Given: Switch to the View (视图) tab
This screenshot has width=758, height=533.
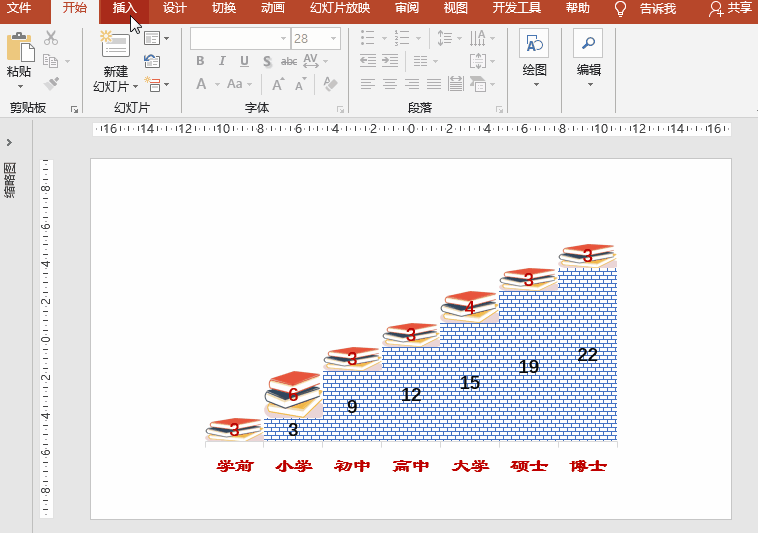Looking at the screenshot, I should (x=455, y=8).
